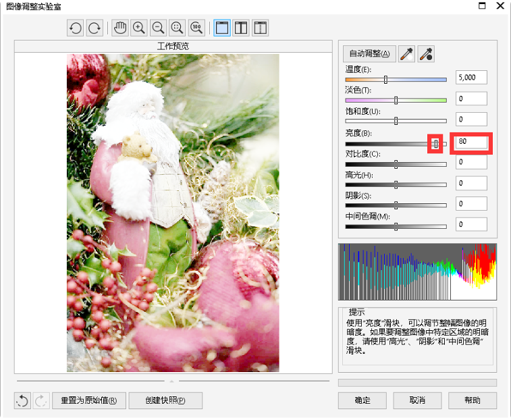The image size is (511, 420).
Task: Click the zoom to fit icon
Action: 178,28
